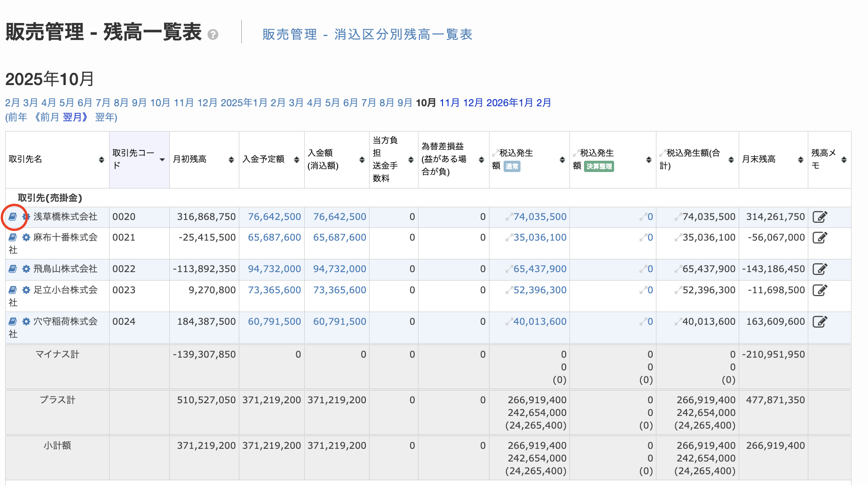Open the ledger icon for 浅草橋株式会社
The height and width of the screenshot is (485, 868).
point(13,217)
